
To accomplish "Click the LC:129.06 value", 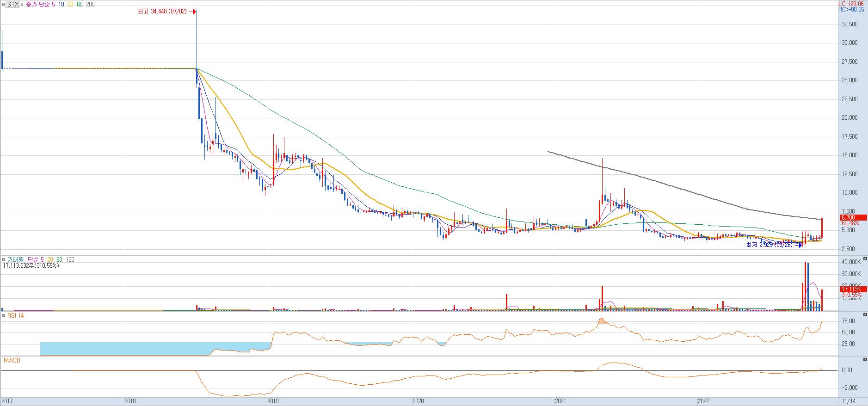I will point(851,3).
